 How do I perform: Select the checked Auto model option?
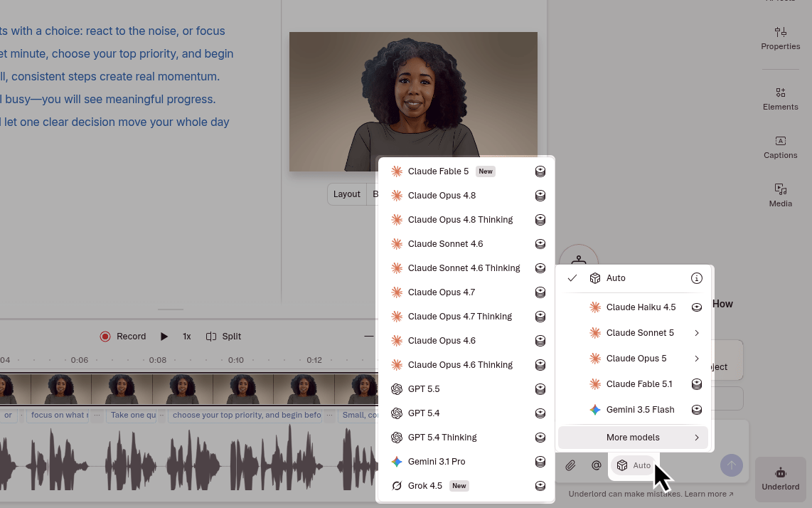point(633,278)
